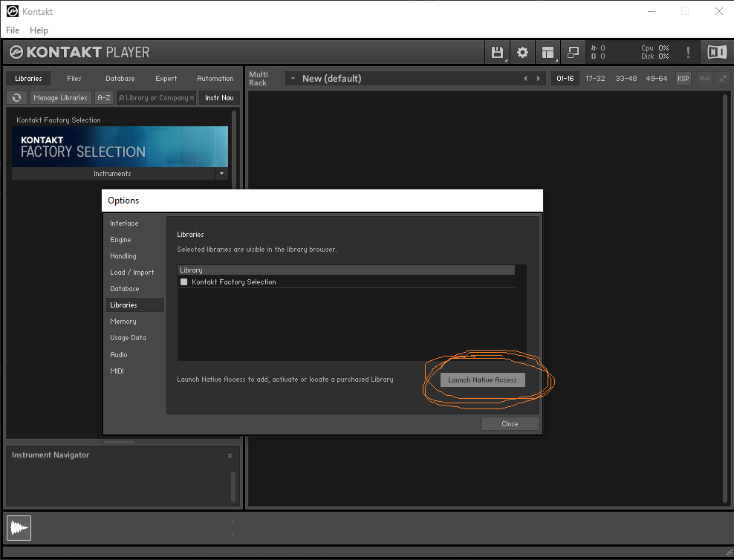Screen dimensions: 734x560
Task: Refresh the library list via circular arrows
Action: [17, 97]
